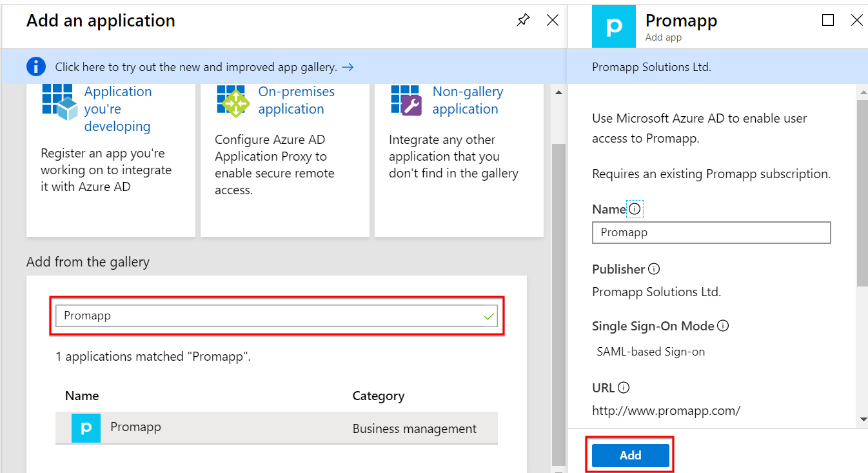Screen dimensions: 868x473
Task: Close the Add an application blade
Action: [553, 21]
